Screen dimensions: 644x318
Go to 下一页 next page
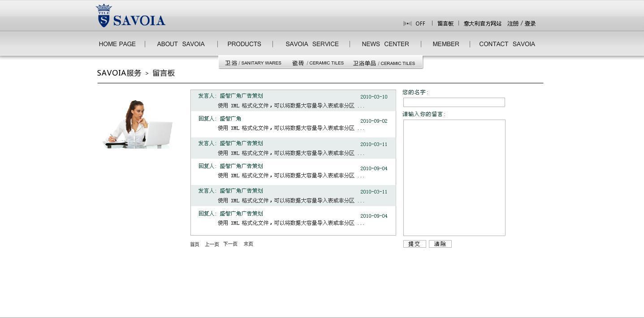pos(230,244)
